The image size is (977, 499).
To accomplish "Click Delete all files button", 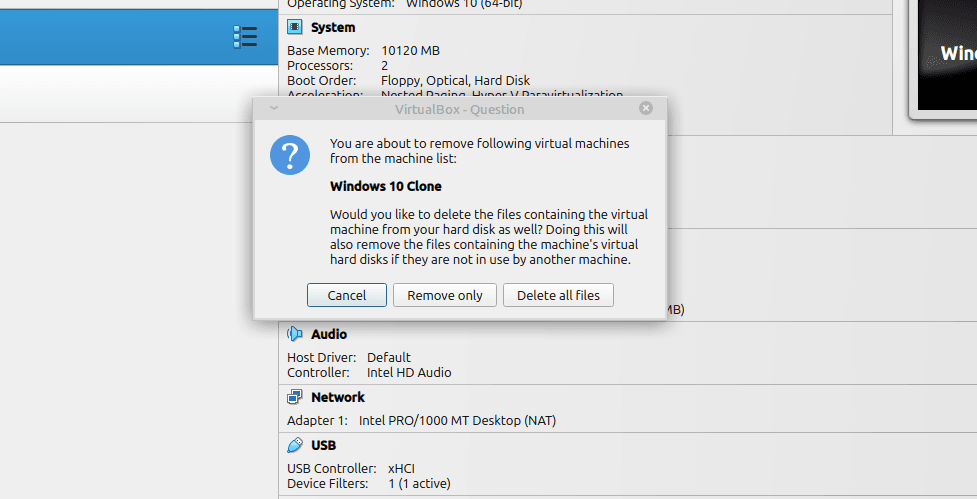I will pyautogui.click(x=558, y=295).
